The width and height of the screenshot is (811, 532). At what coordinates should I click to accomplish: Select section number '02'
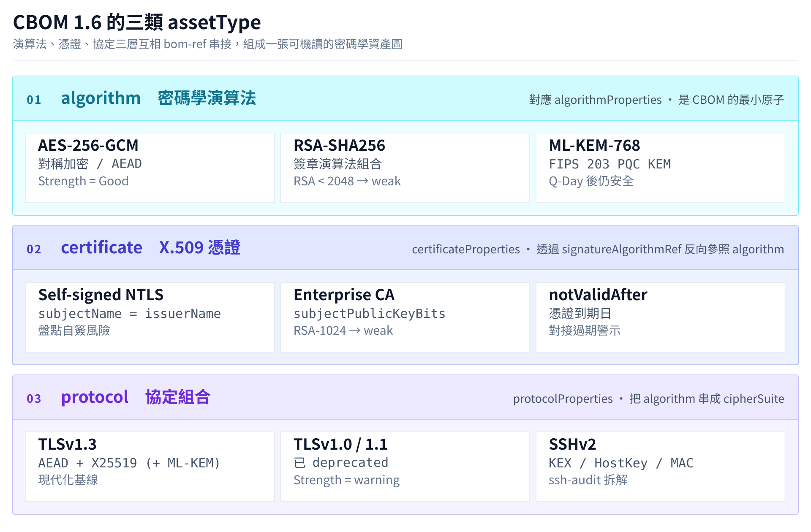point(34,249)
